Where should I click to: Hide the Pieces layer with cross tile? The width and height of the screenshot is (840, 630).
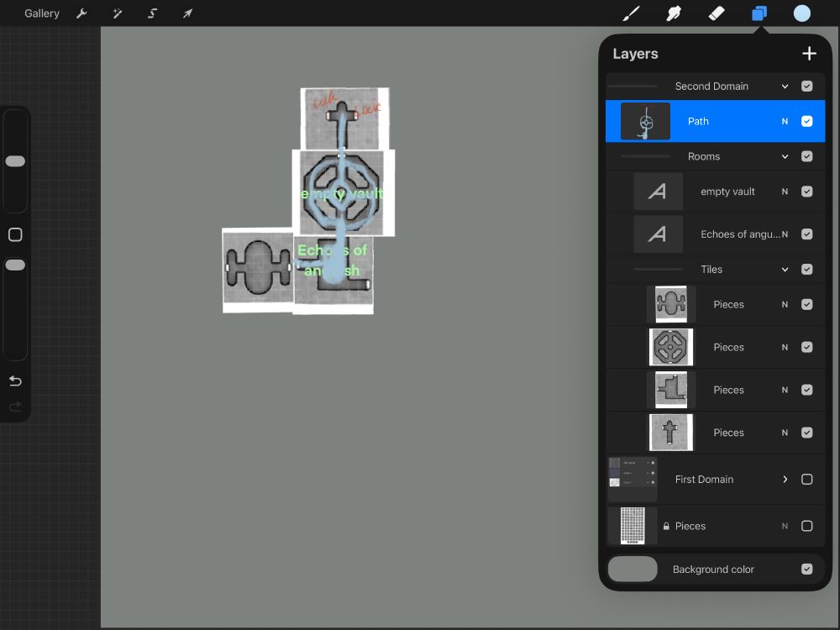pos(806,433)
